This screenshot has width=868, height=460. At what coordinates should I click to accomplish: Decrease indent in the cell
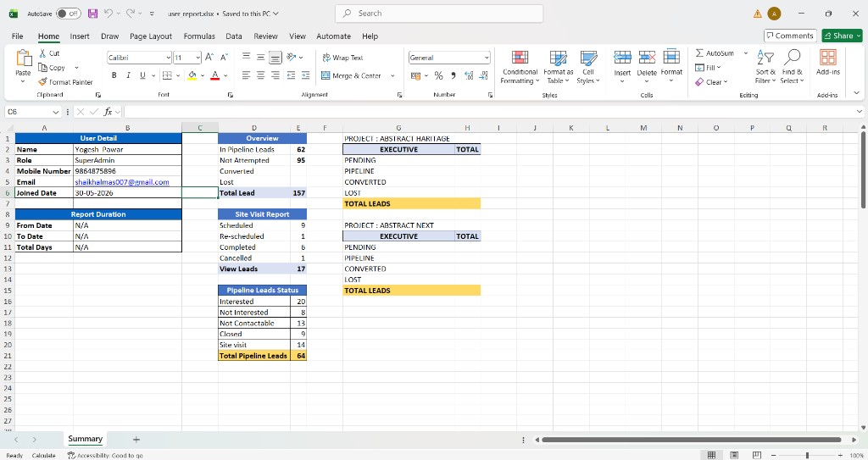[x=292, y=75]
